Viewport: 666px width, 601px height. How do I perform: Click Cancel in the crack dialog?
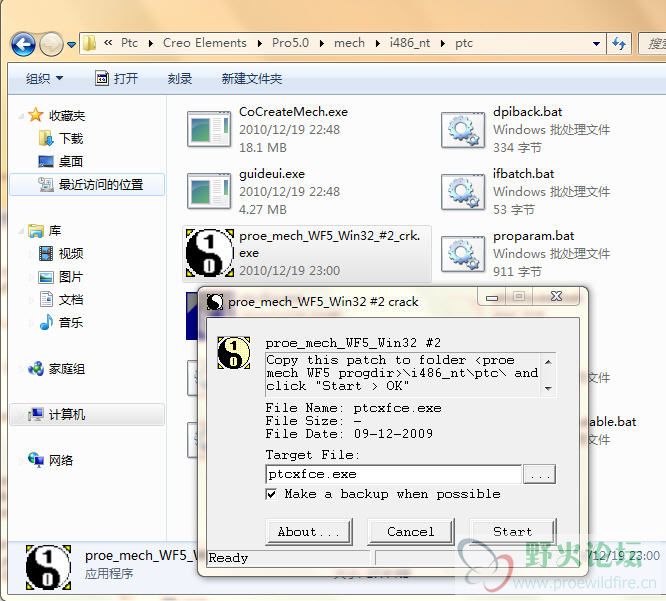click(411, 532)
